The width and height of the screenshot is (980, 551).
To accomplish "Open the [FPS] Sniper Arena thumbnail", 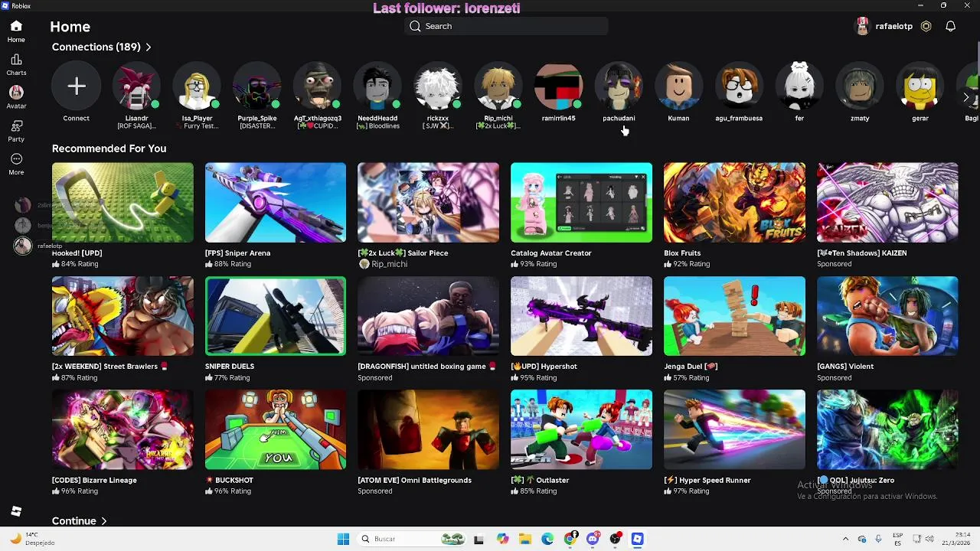I will [x=276, y=203].
